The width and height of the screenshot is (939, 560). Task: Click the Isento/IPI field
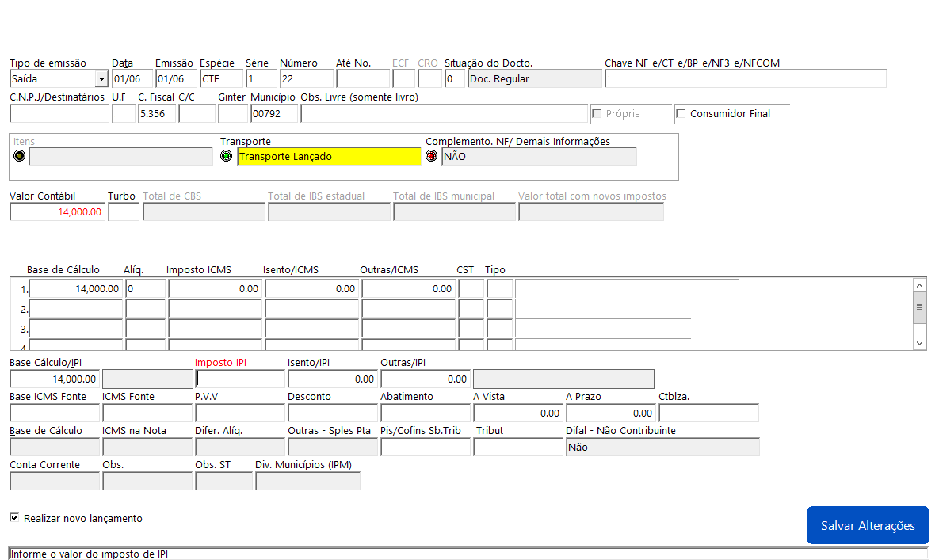(333, 379)
